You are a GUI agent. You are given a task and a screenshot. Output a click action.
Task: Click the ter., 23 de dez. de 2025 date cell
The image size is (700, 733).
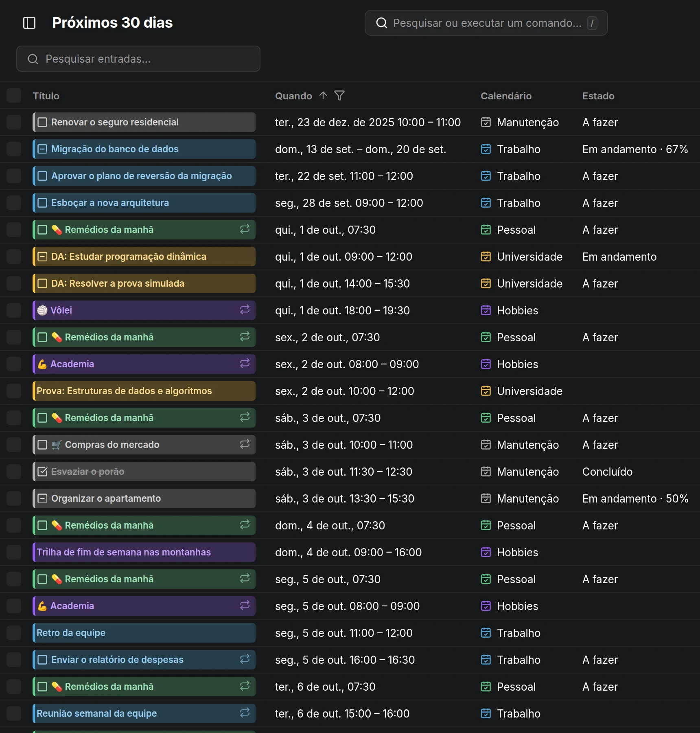[x=368, y=122]
